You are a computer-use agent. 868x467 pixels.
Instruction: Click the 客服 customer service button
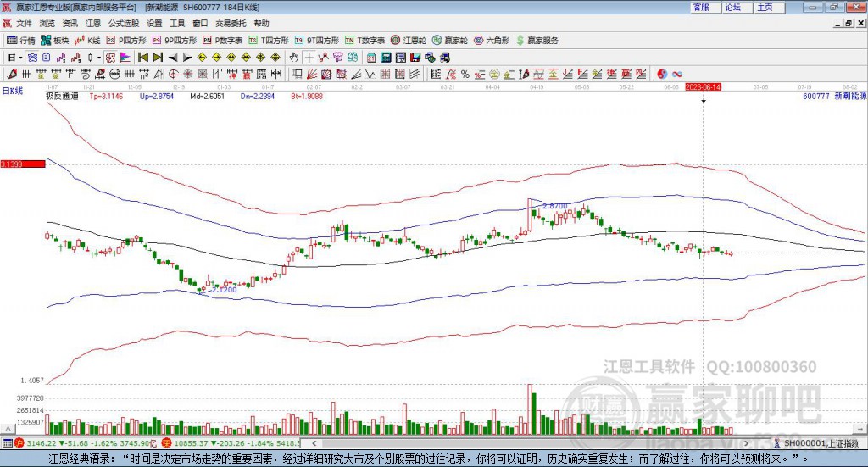point(701,7)
